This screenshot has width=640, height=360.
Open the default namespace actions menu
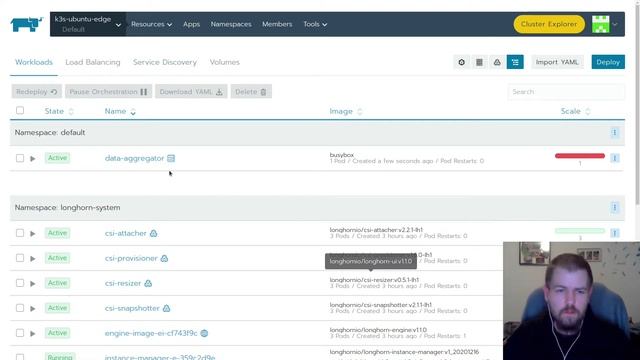click(x=615, y=133)
